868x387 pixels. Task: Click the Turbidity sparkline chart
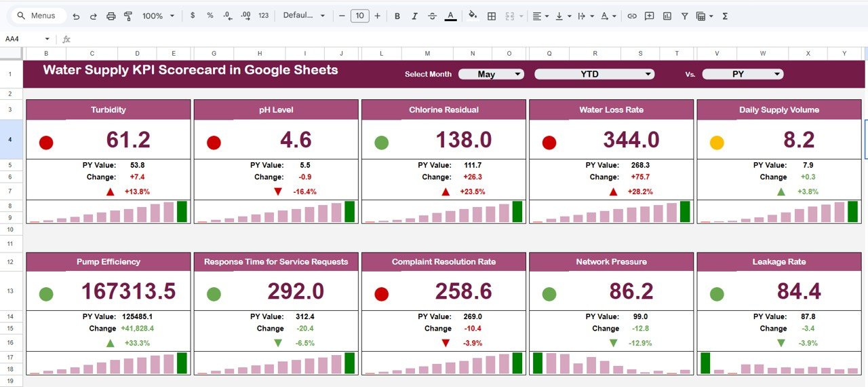pyautogui.click(x=108, y=212)
